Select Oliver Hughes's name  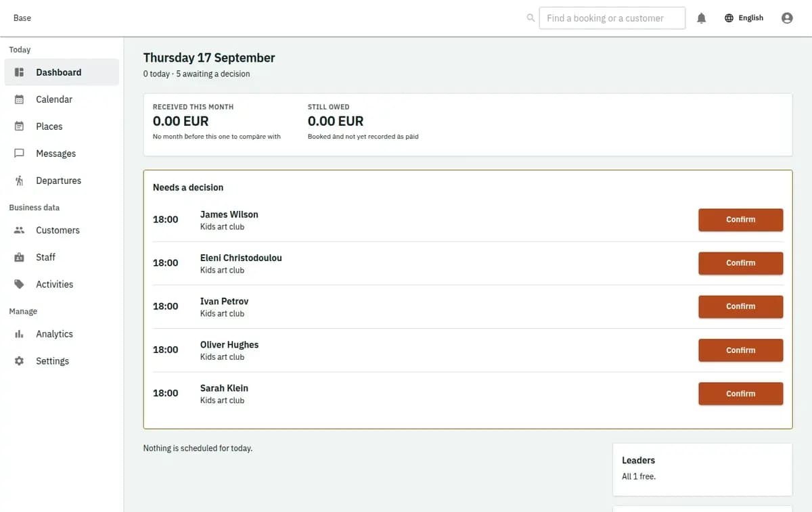tap(229, 345)
